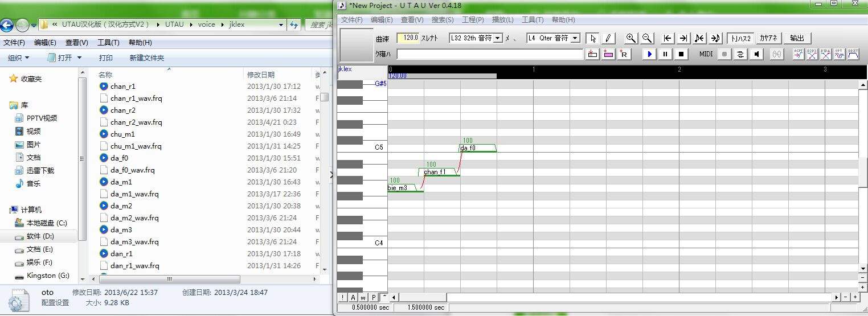Click the Explorer file list vertical scrollbar thumb
The width and height of the screenshot is (868, 316).
tap(324, 97)
